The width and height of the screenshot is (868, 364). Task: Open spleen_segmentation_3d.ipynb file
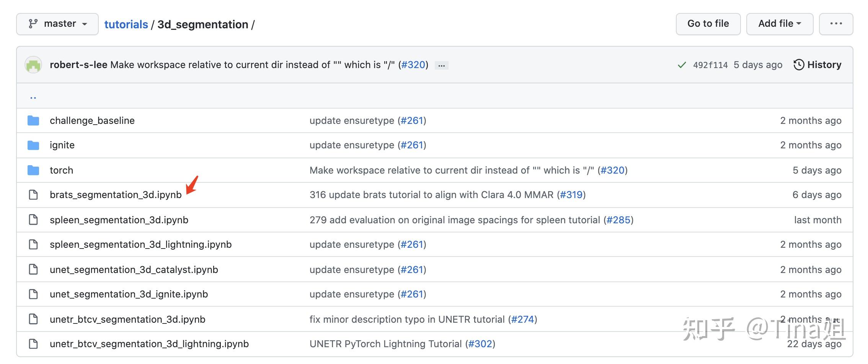point(119,220)
